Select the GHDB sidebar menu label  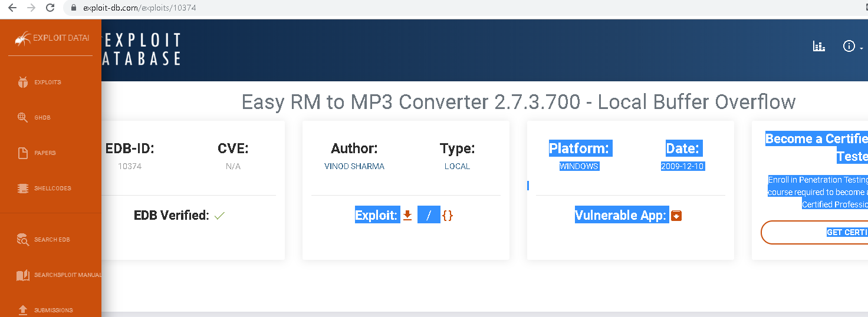42,118
